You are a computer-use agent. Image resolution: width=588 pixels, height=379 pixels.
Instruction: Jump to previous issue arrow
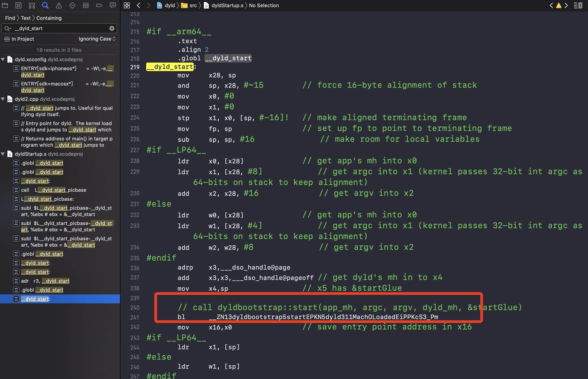[x=551, y=5]
